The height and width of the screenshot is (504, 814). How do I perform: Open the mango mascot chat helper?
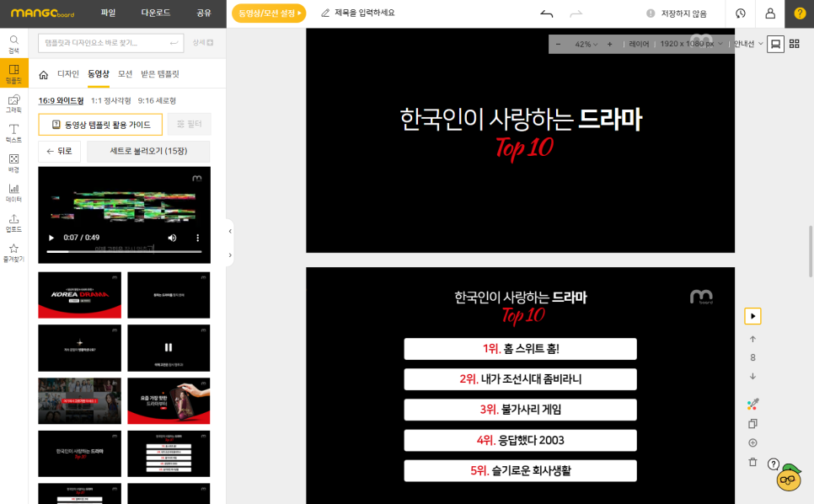(x=789, y=478)
